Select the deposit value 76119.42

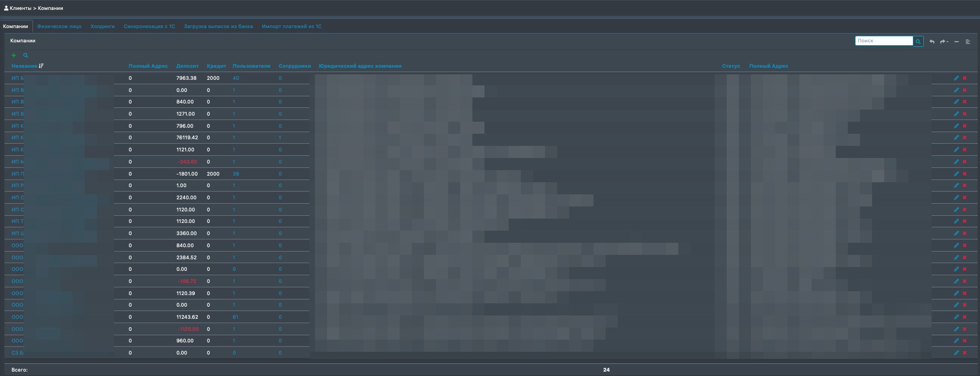(x=187, y=138)
